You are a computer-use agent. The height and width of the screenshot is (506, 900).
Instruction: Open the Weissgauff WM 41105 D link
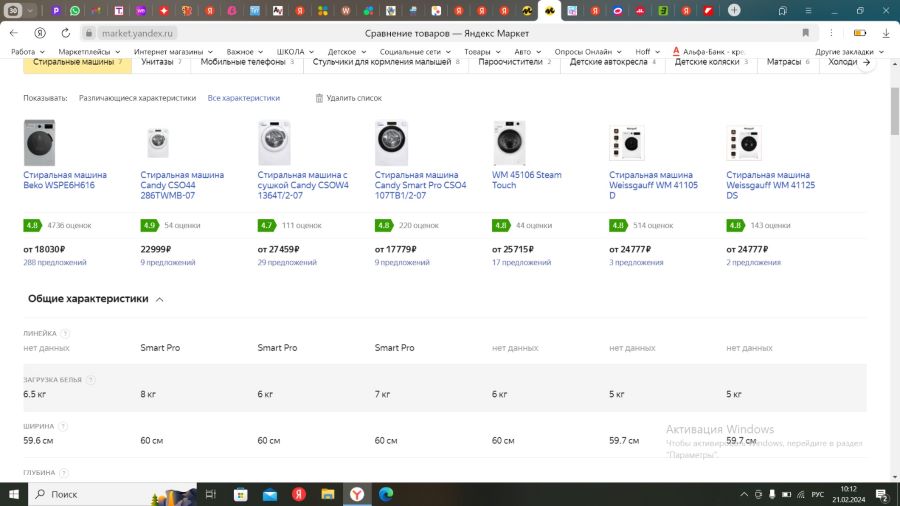tap(653, 185)
